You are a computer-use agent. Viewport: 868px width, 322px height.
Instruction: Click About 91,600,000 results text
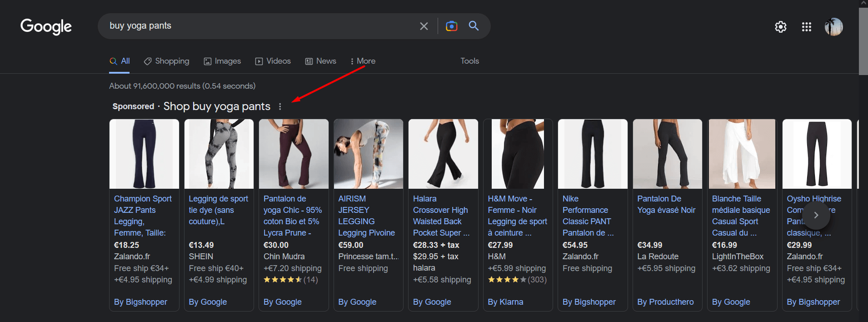(x=182, y=86)
